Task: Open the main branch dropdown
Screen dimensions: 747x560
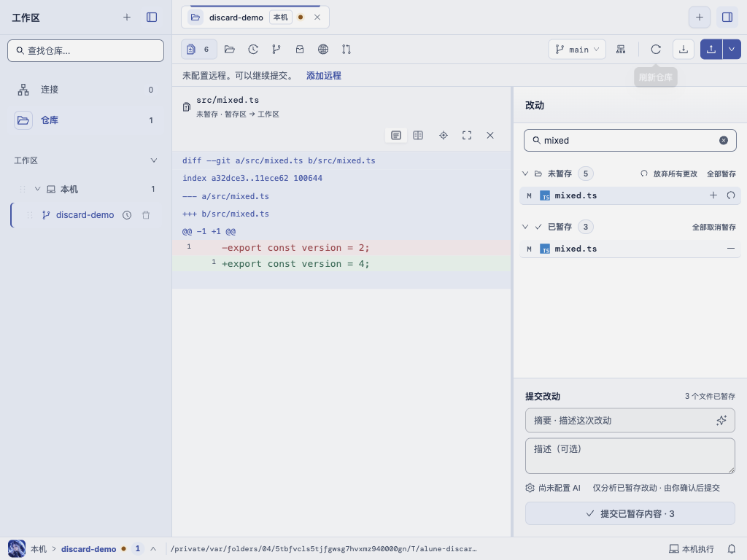Action: pyautogui.click(x=577, y=49)
